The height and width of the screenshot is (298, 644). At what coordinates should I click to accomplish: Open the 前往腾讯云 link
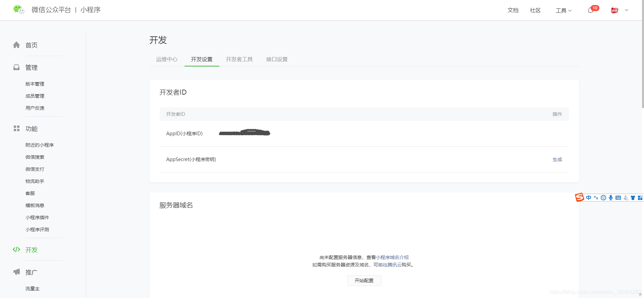pyautogui.click(x=390, y=265)
